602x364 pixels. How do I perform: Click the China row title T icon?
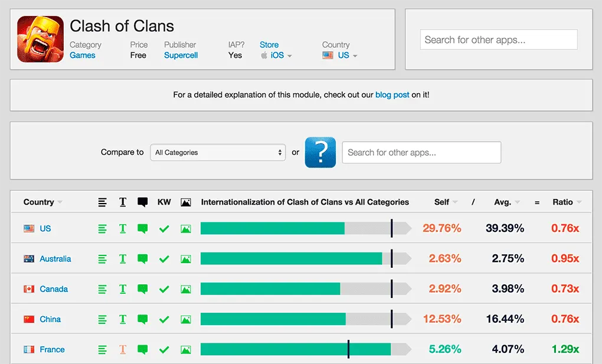click(x=123, y=320)
